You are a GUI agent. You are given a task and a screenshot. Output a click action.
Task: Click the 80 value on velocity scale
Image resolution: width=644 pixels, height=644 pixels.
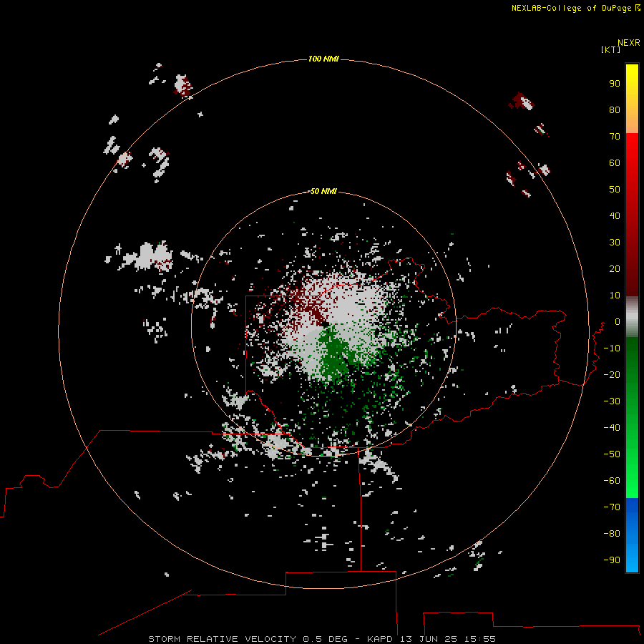point(615,109)
